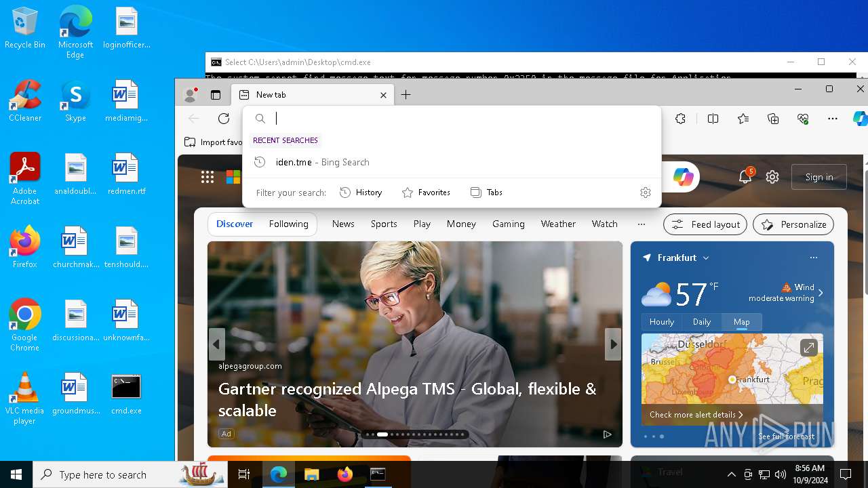868x488 pixels.
Task: Select recent search iden.tme
Action: click(452, 162)
